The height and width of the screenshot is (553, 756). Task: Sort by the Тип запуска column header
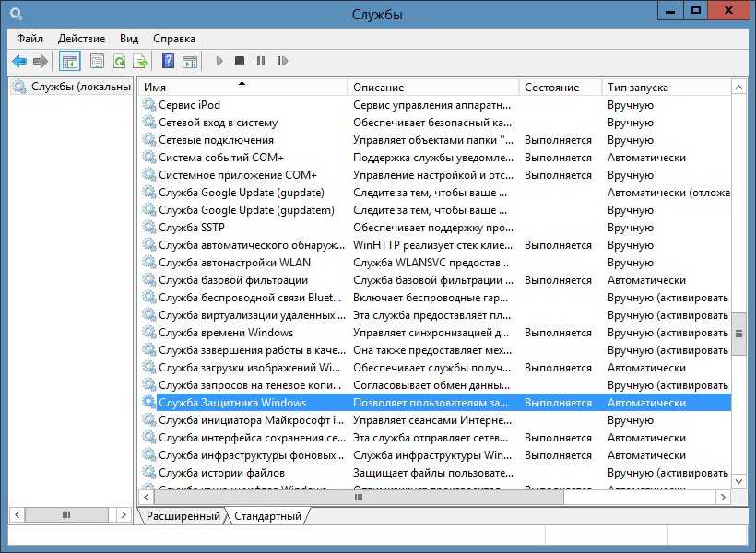coord(666,88)
